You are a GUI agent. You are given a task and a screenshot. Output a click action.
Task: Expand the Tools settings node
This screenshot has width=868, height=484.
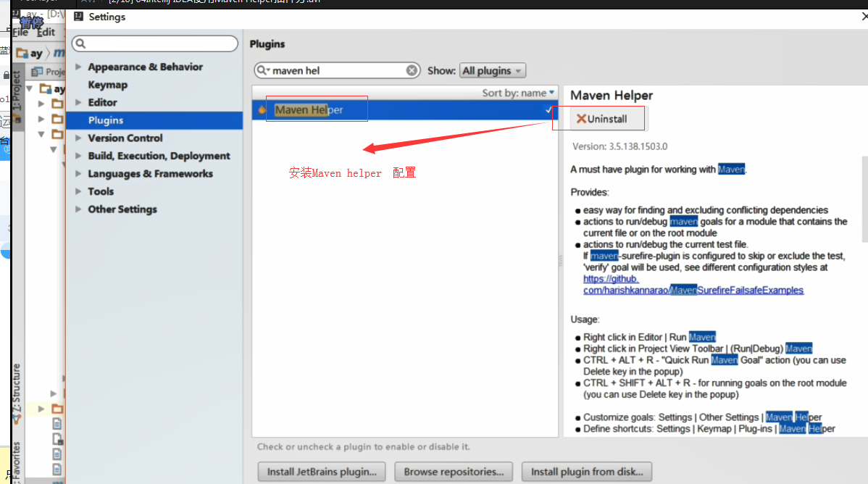[x=78, y=191]
